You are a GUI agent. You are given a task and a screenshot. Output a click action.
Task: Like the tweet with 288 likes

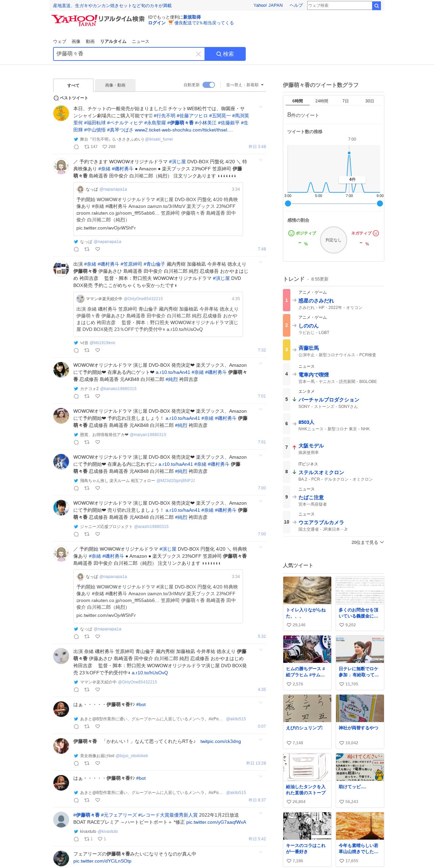coord(105,147)
